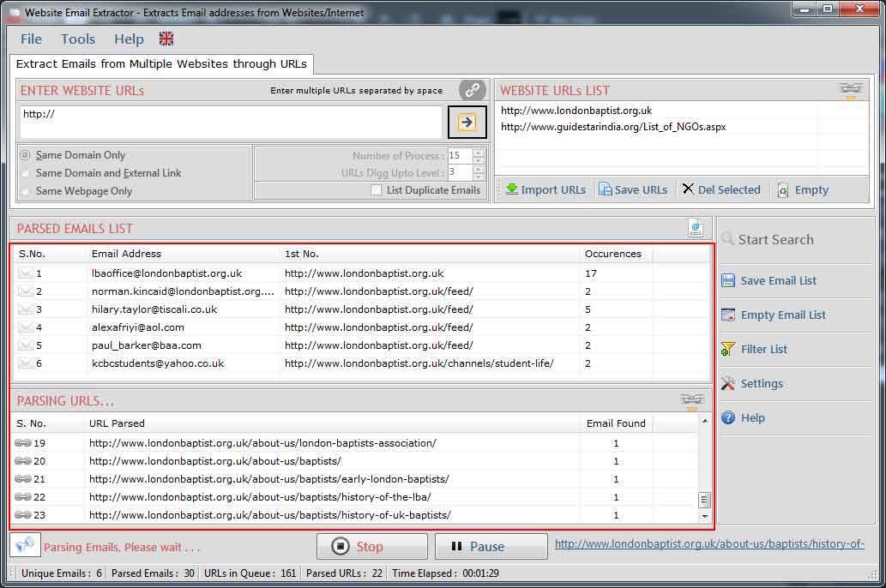The image size is (886, 588).
Task: Open the File menu
Action: click(31, 39)
